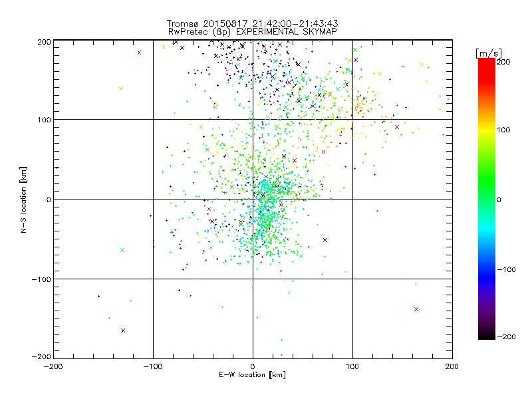Click the 'E-W location [km]' axis label

point(252,375)
